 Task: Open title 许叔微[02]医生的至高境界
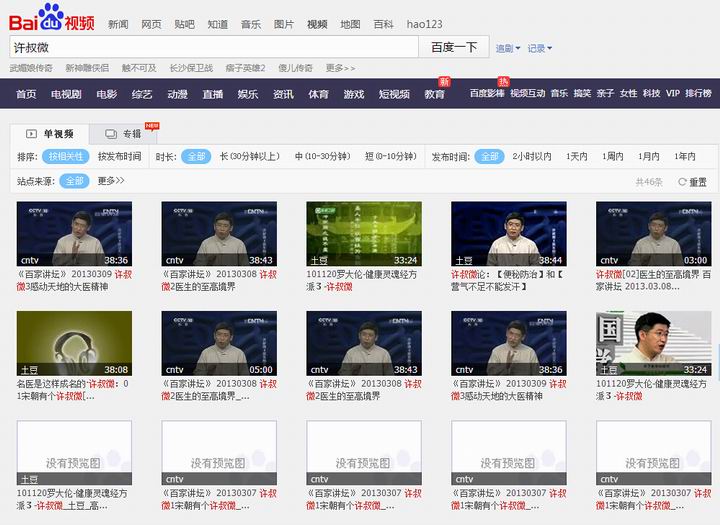(653, 281)
